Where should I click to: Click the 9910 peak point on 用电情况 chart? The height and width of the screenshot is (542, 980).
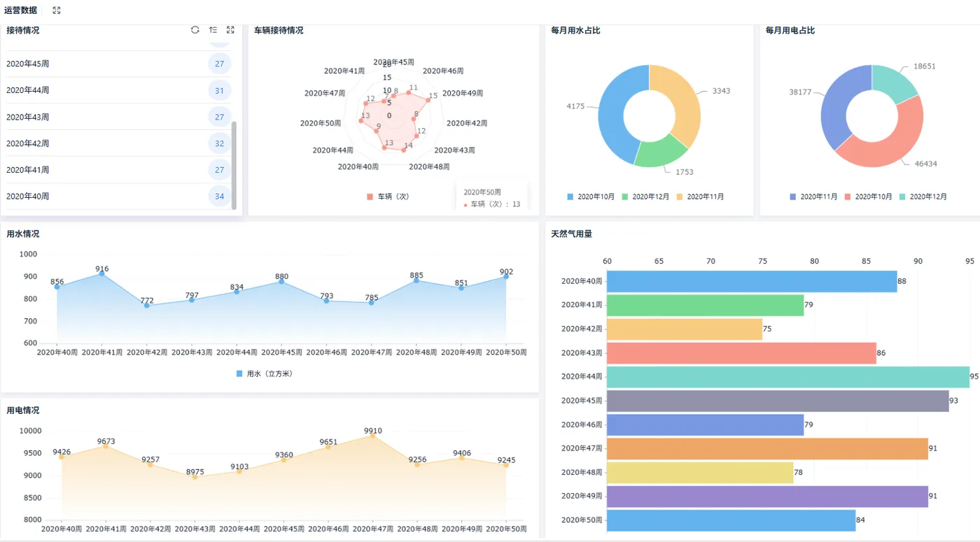click(x=372, y=436)
